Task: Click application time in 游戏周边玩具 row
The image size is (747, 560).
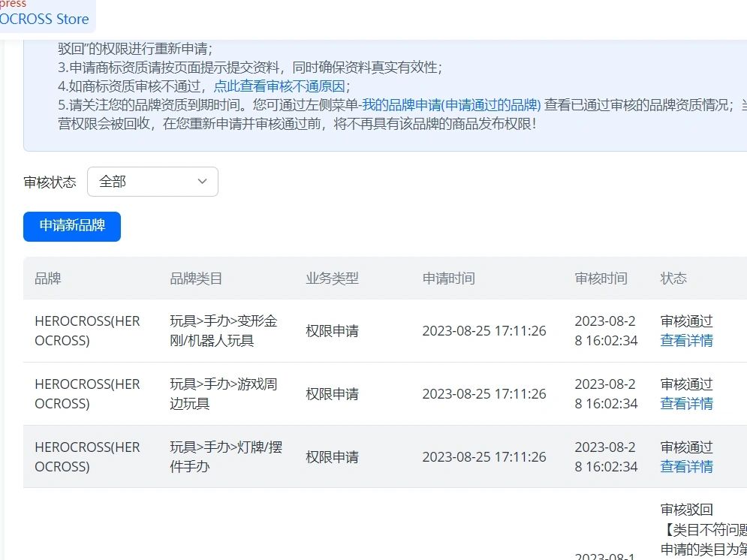Action: [484, 394]
